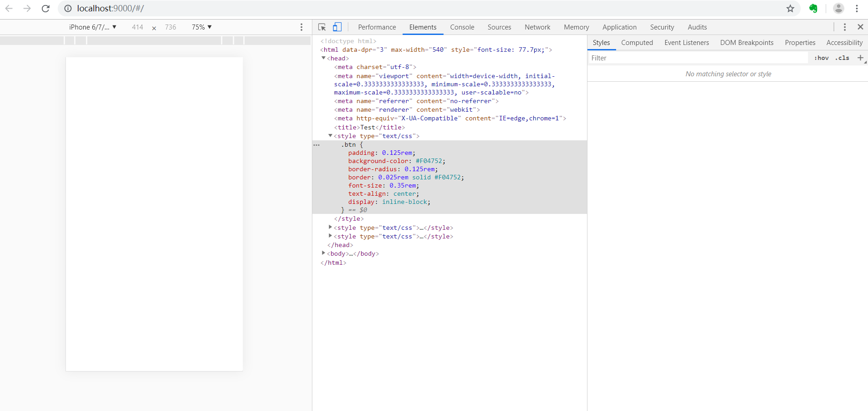Select the meta name renderer line

coord(407,109)
